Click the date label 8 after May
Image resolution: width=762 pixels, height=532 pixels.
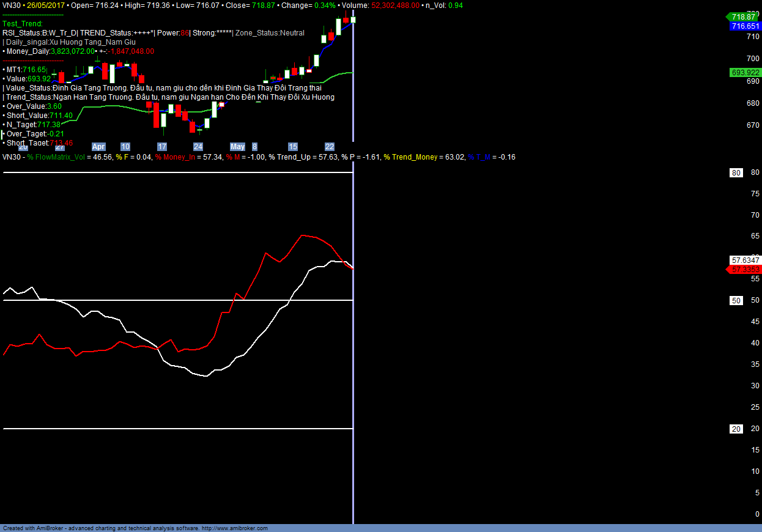pyautogui.click(x=254, y=147)
